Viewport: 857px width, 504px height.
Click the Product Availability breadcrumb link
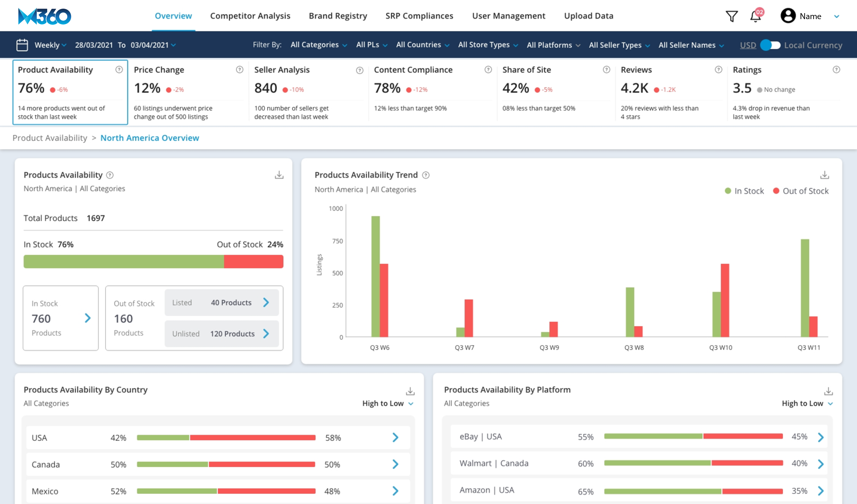(x=50, y=138)
